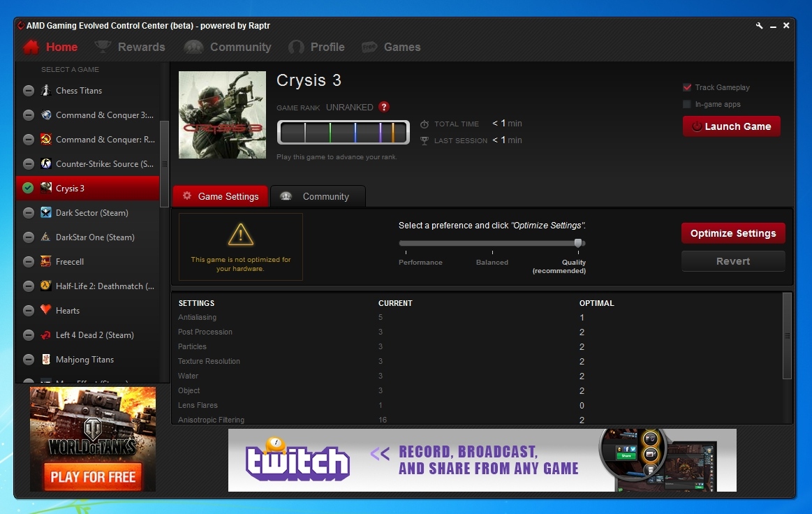This screenshot has width=812, height=514.
Task: Click the gear icon on Game Settings tab
Action: coord(187,196)
